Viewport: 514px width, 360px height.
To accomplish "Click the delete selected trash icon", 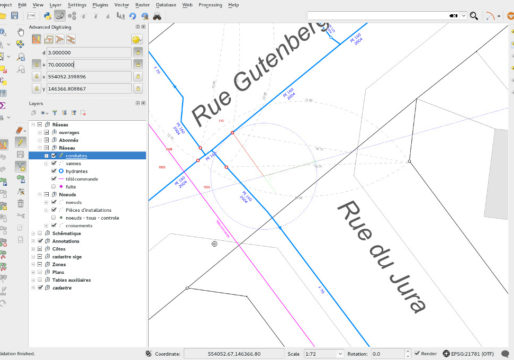I will [x=21, y=203].
